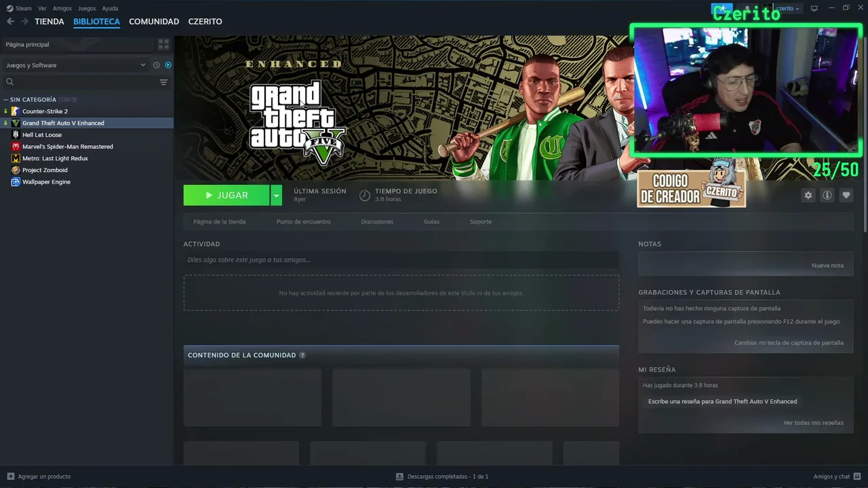This screenshot has width=868, height=488.
Task: Click the Counter-Strike 2 game icon
Action: pyautogui.click(x=16, y=111)
